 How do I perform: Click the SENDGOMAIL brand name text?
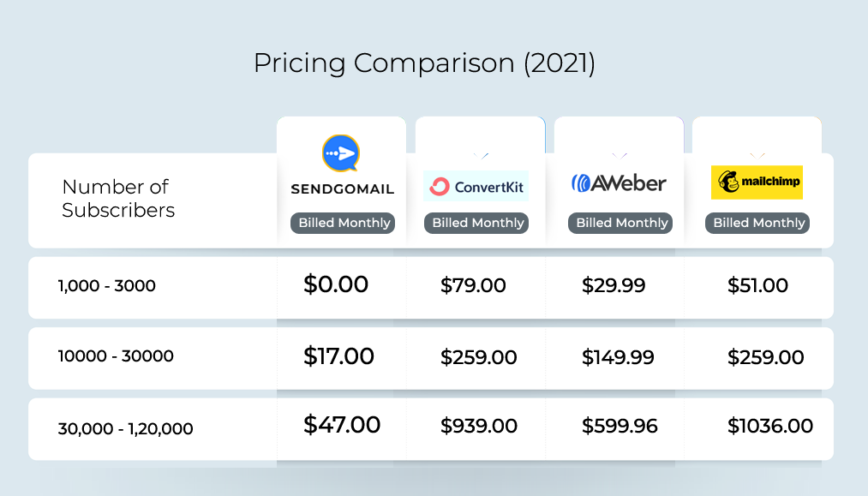pyautogui.click(x=343, y=189)
